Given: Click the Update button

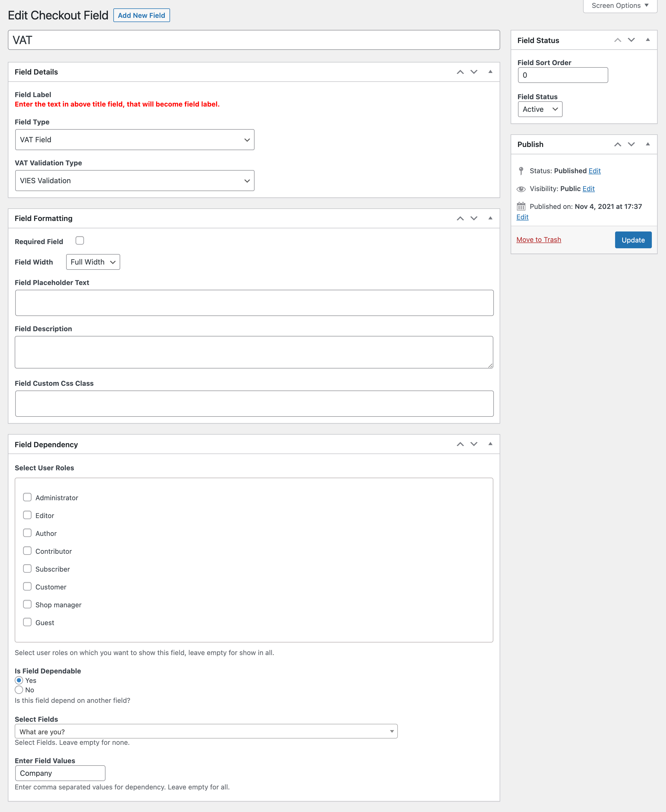Looking at the screenshot, I should click(633, 239).
